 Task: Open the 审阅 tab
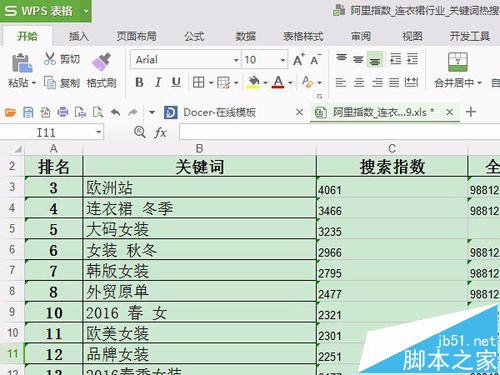coord(361,36)
